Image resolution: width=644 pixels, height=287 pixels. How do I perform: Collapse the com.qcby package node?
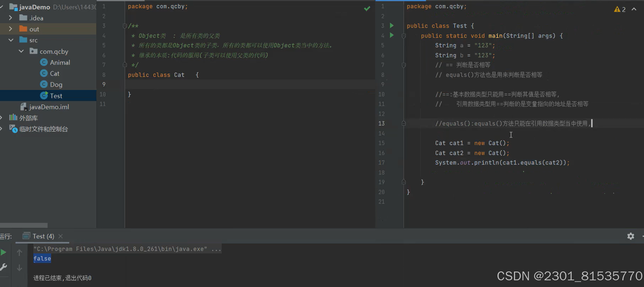pos(21,51)
